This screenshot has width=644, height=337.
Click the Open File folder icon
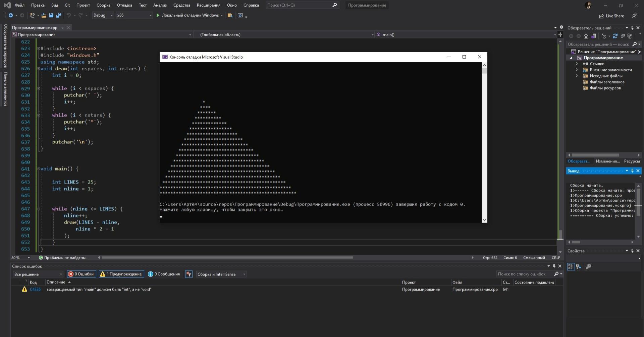(x=44, y=15)
